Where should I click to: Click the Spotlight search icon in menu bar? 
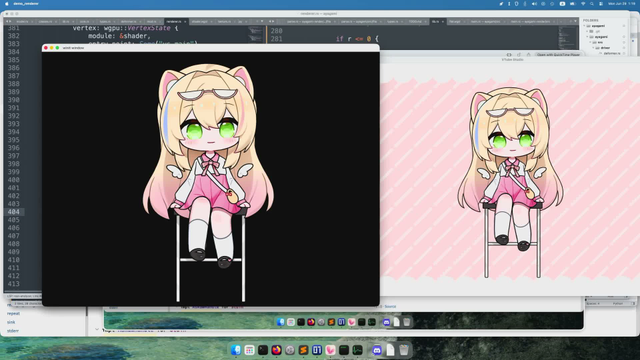pos(591,4)
